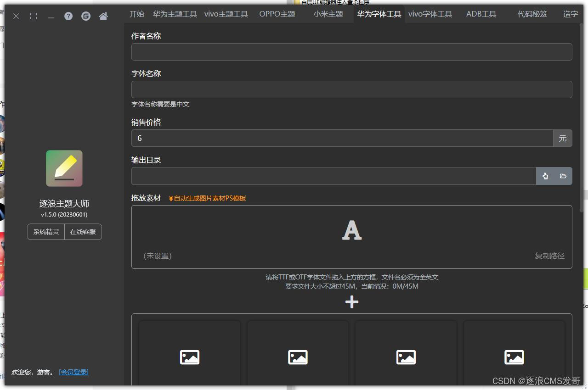Click the 0M/45M file size status line

tap(352, 286)
